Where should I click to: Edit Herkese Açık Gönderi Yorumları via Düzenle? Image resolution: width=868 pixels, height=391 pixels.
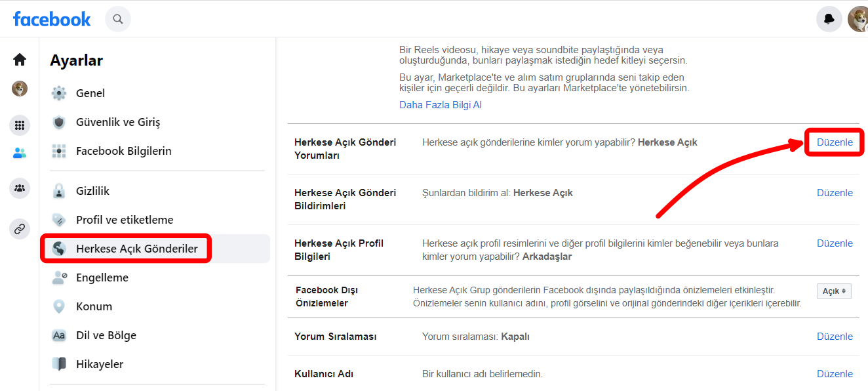pos(835,142)
